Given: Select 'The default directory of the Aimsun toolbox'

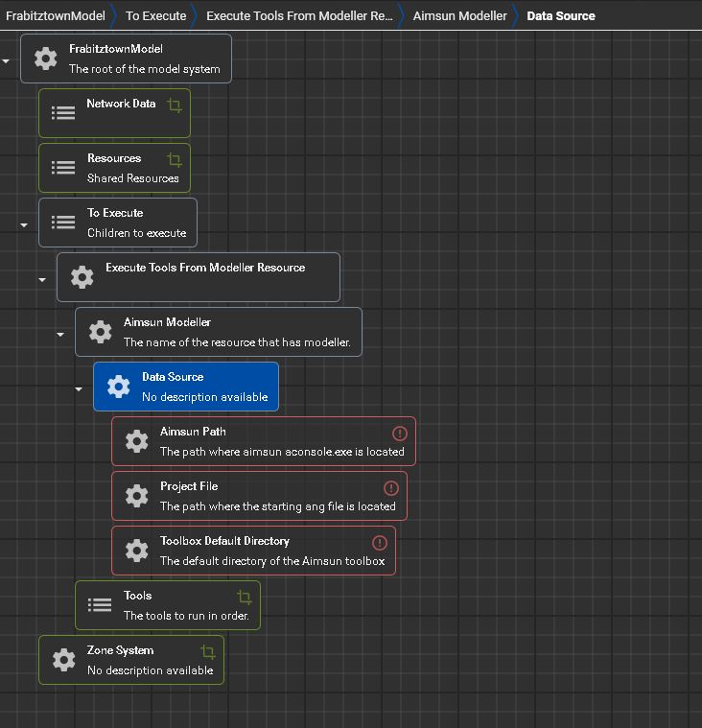Looking at the screenshot, I should click(x=272, y=561).
